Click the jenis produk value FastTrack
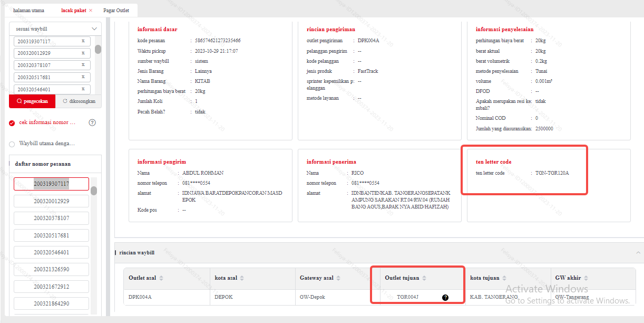This screenshot has width=644, height=323. (x=368, y=71)
